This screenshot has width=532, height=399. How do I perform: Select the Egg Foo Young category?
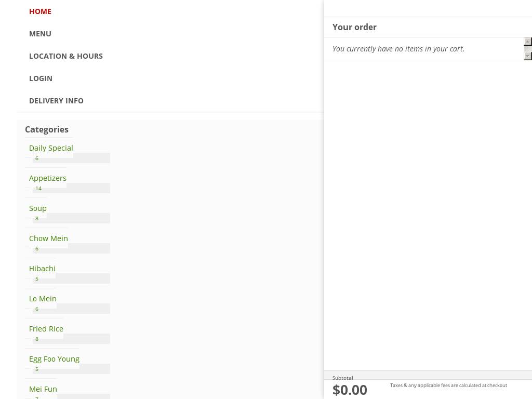point(54,359)
